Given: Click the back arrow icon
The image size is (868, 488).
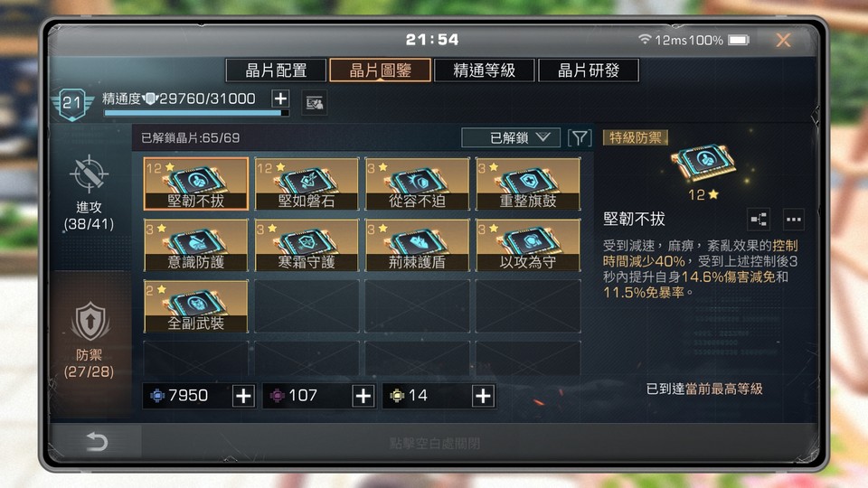Looking at the screenshot, I should pos(97,442).
